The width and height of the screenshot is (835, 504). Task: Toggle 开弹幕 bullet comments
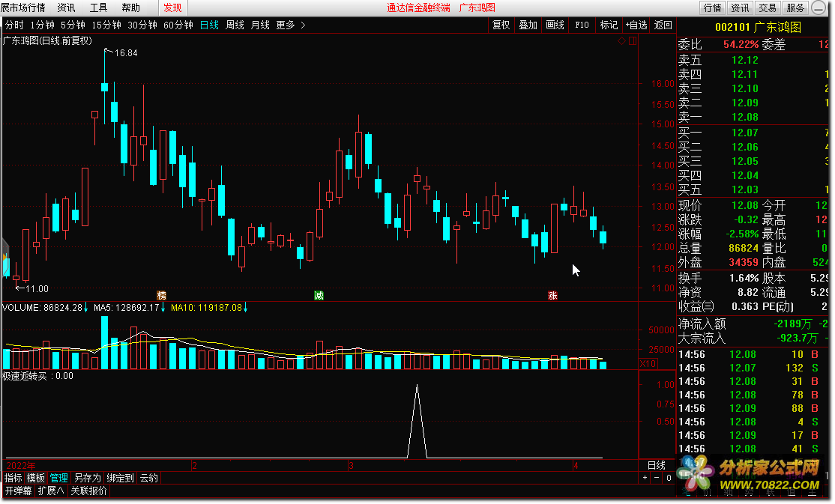19,491
